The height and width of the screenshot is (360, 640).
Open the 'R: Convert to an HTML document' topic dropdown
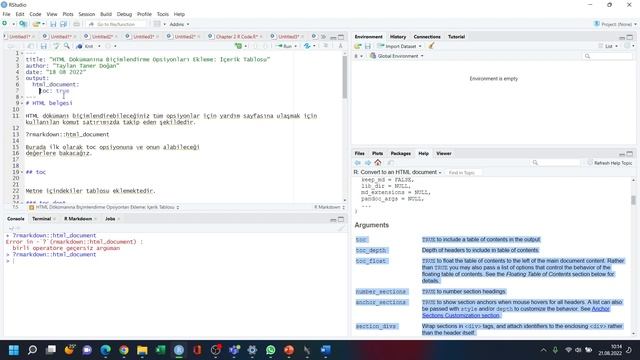coord(397,172)
